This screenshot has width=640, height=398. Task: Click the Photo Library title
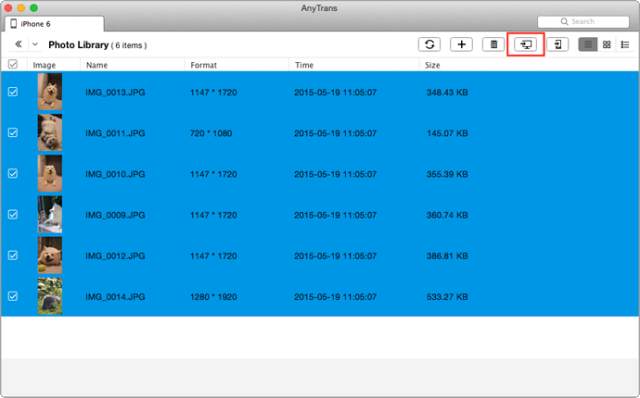tap(78, 45)
